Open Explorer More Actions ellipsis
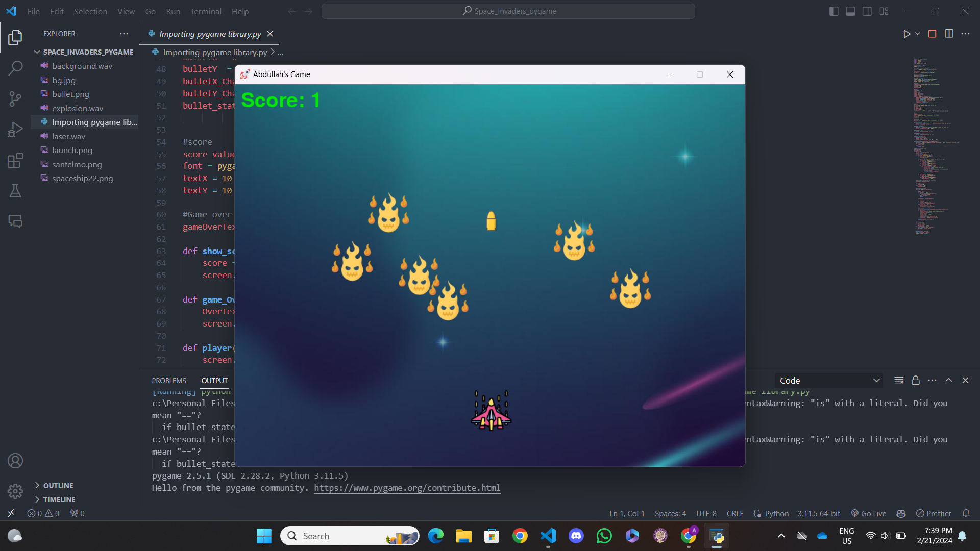 pyautogui.click(x=124, y=34)
